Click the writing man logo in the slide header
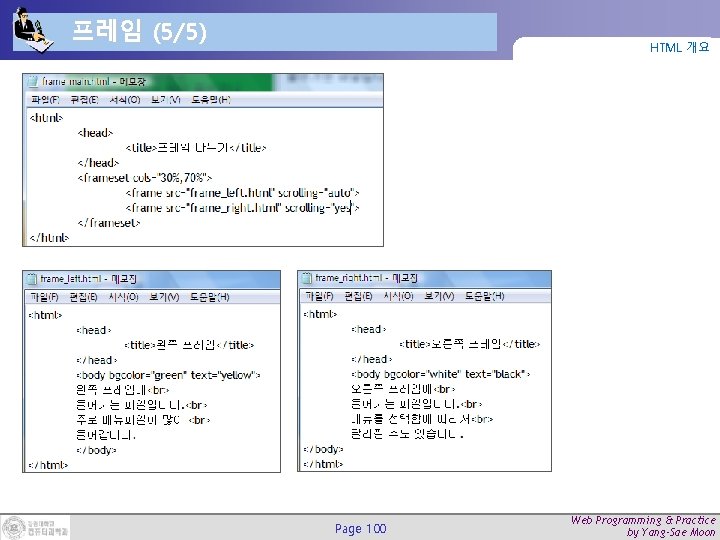The width and height of the screenshot is (720, 540). point(32,30)
